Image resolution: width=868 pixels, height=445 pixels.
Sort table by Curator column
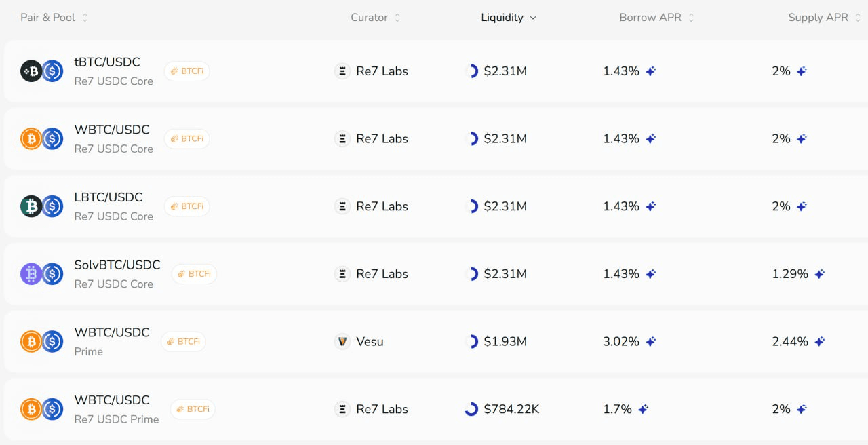(376, 18)
